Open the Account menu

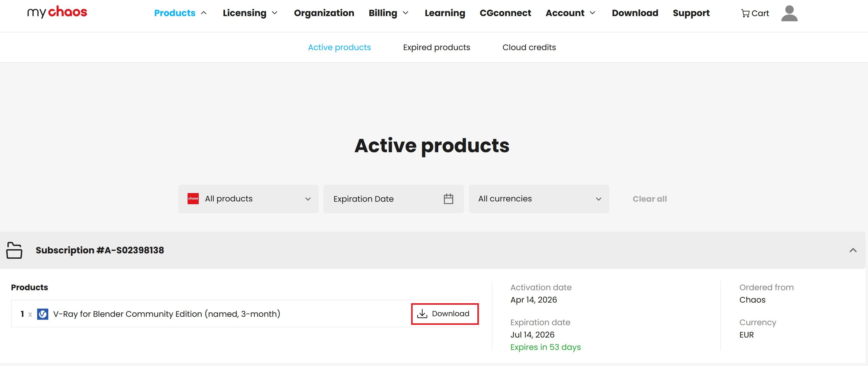click(x=571, y=13)
